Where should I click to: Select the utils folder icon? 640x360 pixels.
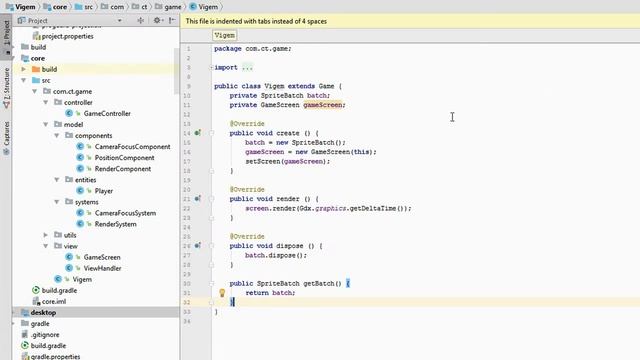(58, 235)
